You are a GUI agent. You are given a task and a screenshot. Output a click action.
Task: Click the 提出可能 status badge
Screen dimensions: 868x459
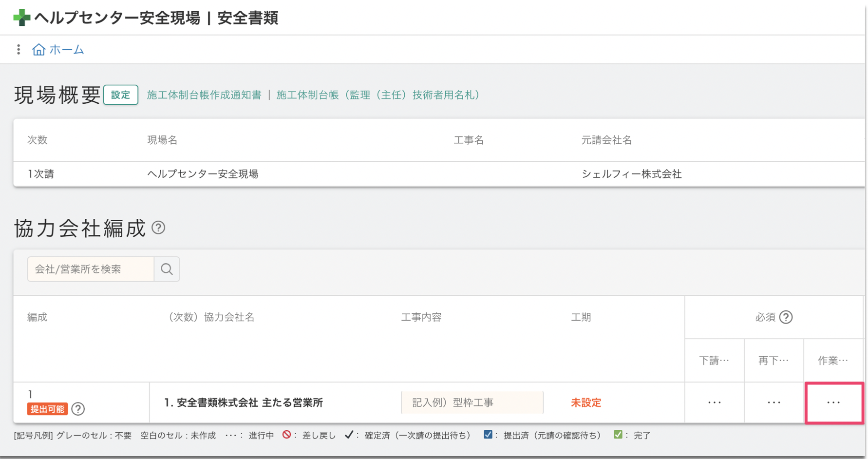click(x=47, y=409)
